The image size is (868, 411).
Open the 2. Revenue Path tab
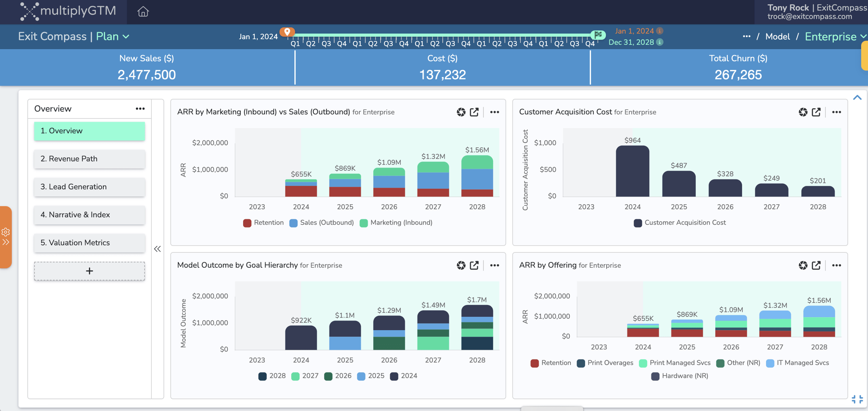[x=89, y=159]
